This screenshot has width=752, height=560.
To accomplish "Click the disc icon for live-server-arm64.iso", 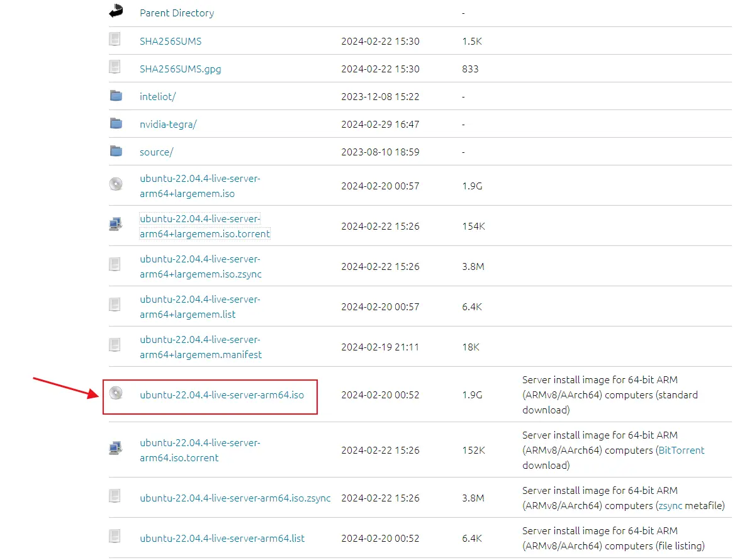I will click(x=116, y=393).
